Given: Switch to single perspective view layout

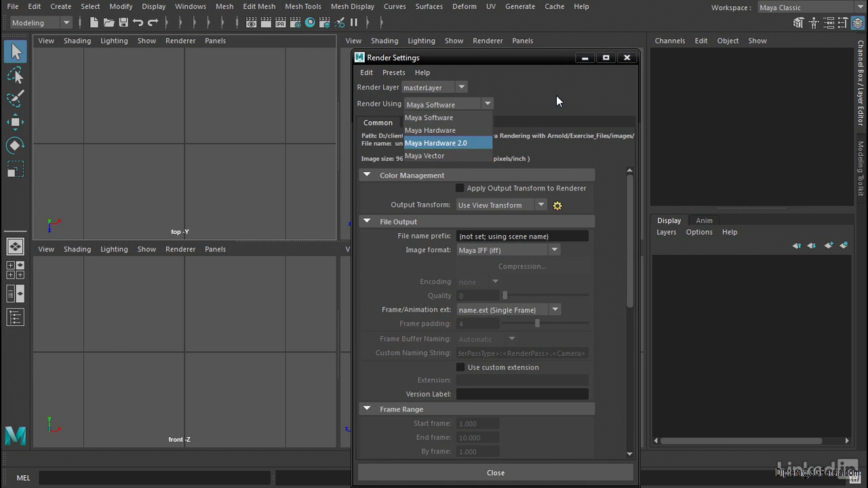Looking at the screenshot, I should 15,247.
